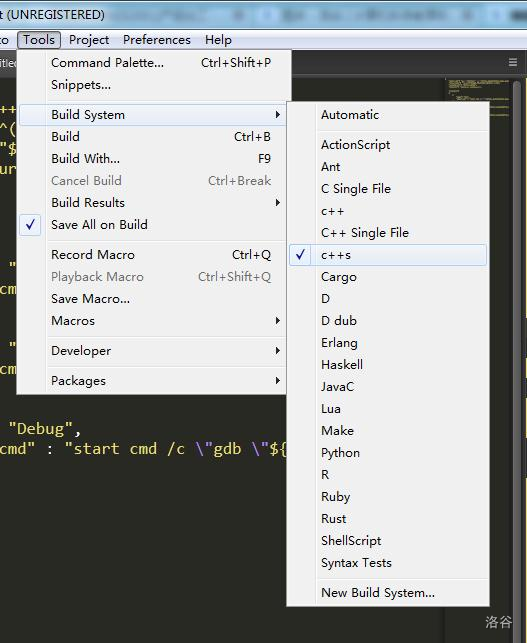Viewport: 527px width, 643px height.
Task: Click the tab bar hamburger menu icon
Action: click(513, 62)
